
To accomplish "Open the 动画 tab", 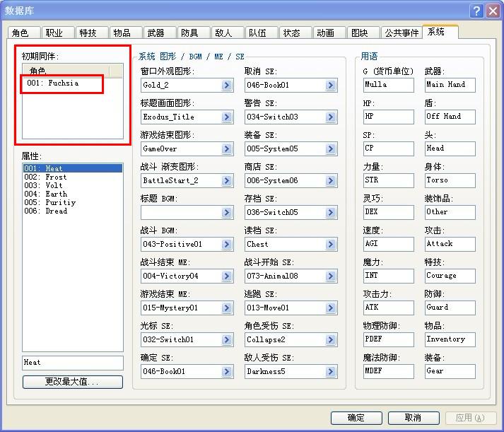I will (x=329, y=33).
